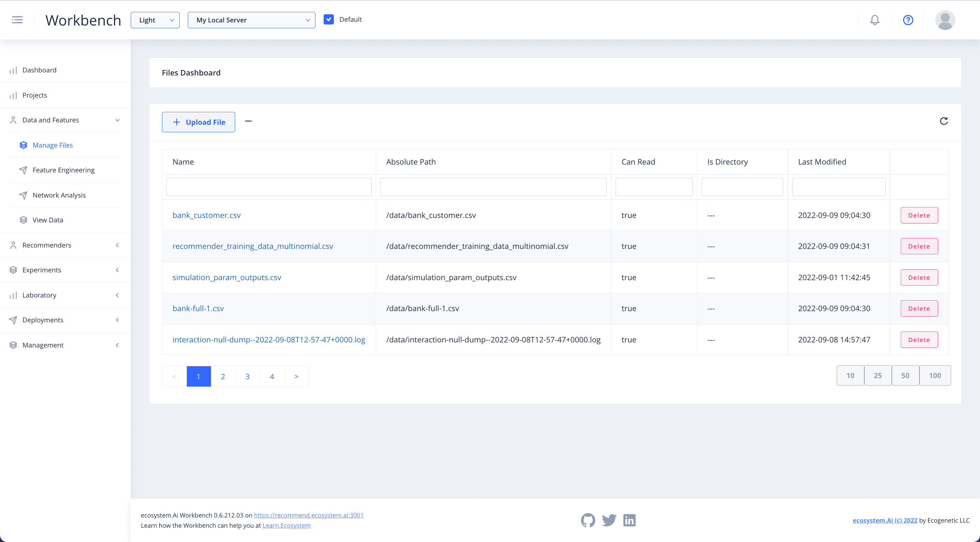
Task: Open the hamburger navigation menu
Action: pos(17,20)
